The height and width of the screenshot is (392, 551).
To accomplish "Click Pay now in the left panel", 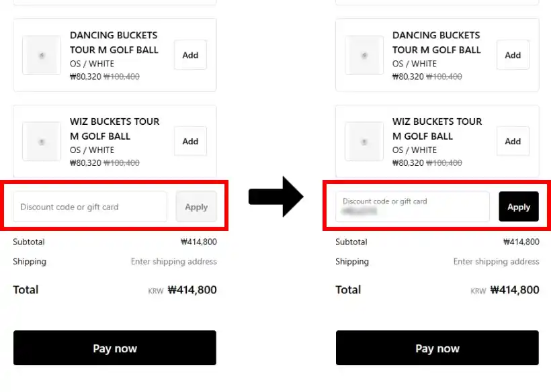I will (115, 348).
